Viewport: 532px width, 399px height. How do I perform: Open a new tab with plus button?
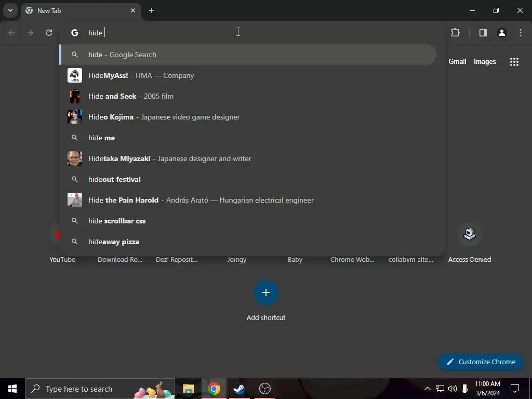(x=152, y=10)
